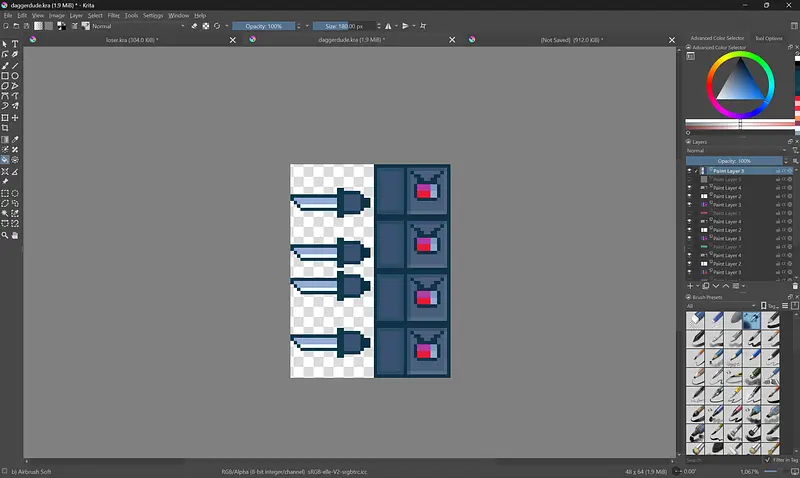
Task: Select the Move tool
Action: (15, 118)
